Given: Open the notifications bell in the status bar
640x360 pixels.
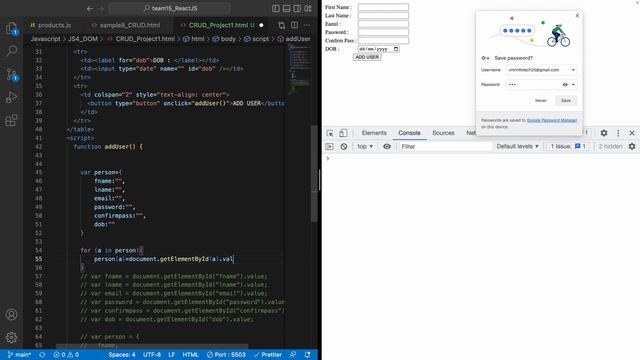Looking at the screenshot, I should (x=307, y=355).
